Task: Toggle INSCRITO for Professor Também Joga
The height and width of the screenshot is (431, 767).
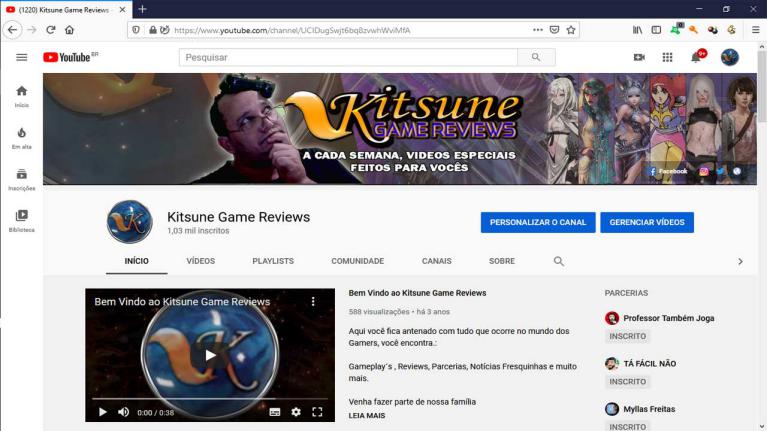Action: [x=628, y=337]
